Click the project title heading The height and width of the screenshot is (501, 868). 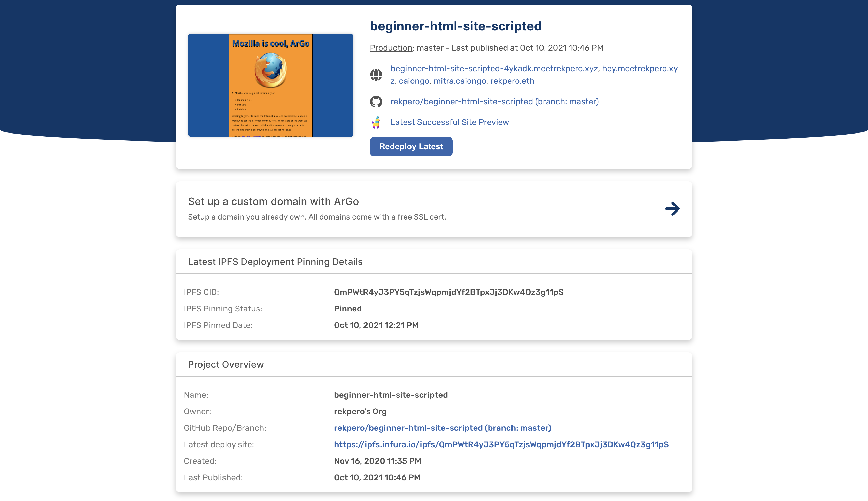point(455,26)
